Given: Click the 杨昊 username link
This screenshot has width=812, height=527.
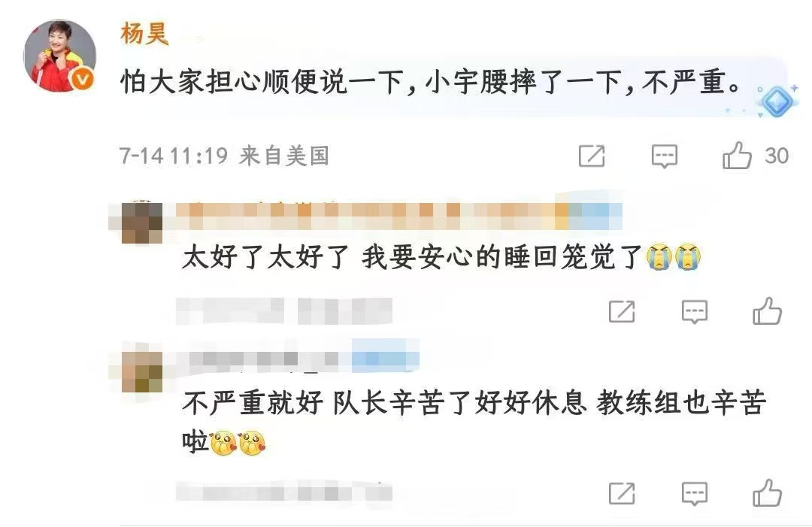Looking at the screenshot, I should [144, 34].
